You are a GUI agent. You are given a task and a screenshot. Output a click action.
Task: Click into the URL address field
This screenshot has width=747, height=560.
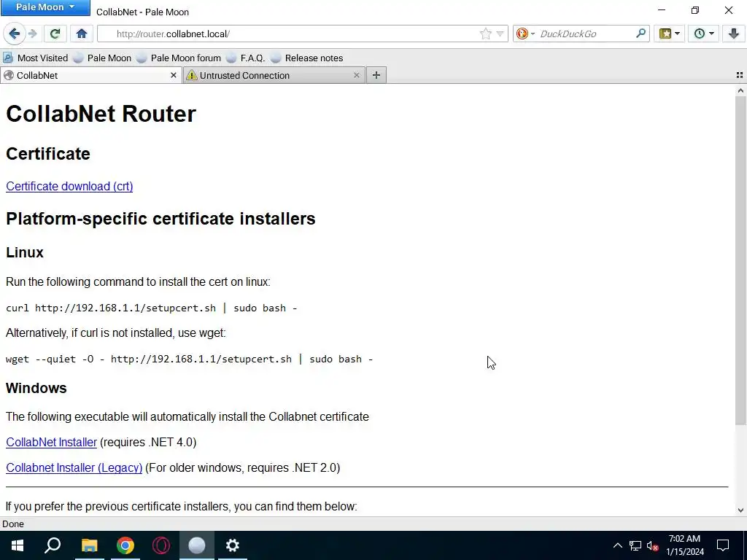[295, 34]
